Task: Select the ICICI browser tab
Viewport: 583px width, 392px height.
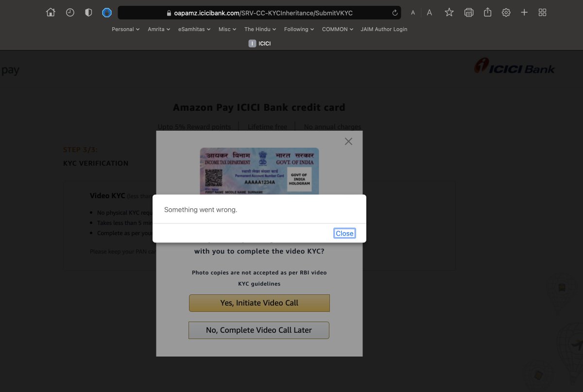Action: pos(260,44)
